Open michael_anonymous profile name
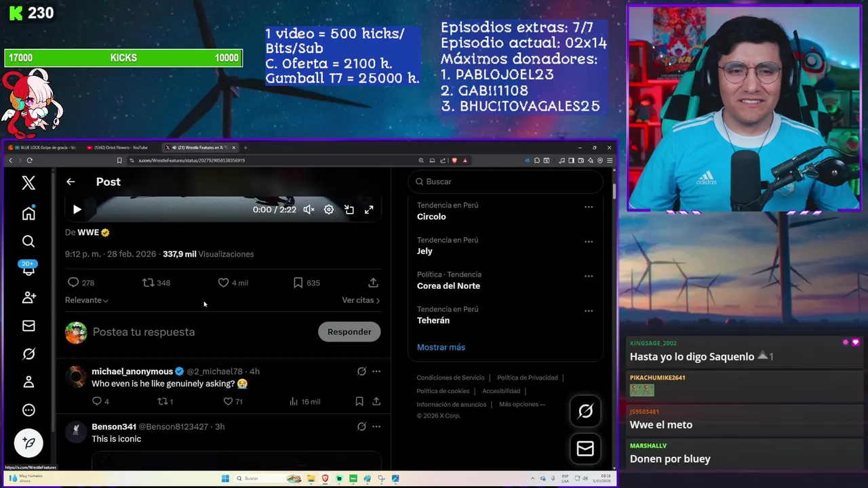The image size is (868, 488). pyautogui.click(x=132, y=371)
